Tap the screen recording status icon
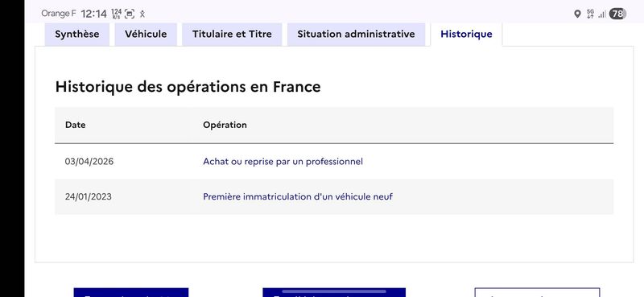The image size is (644, 297). pyautogui.click(x=130, y=14)
